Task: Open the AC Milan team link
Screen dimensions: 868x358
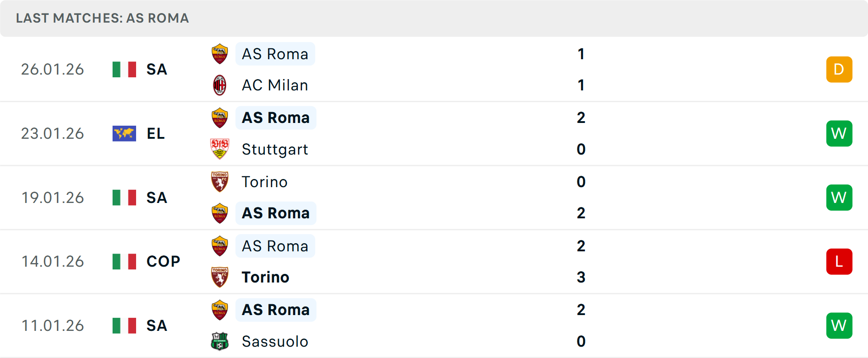Action: pyautogui.click(x=275, y=85)
